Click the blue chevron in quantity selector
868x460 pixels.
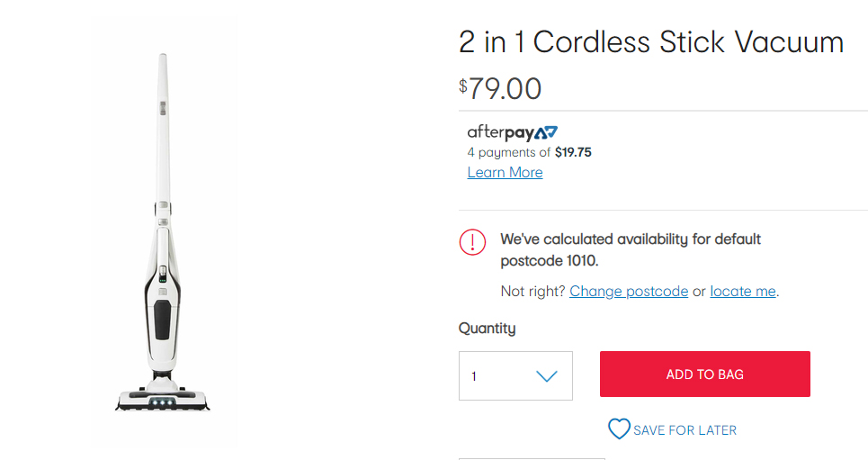546,376
